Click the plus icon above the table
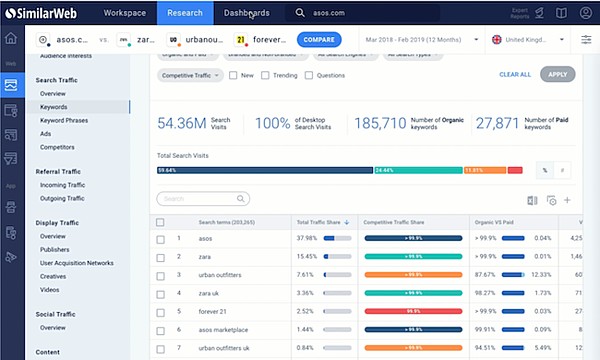Image resolution: width=600 pixels, height=360 pixels. (567, 200)
